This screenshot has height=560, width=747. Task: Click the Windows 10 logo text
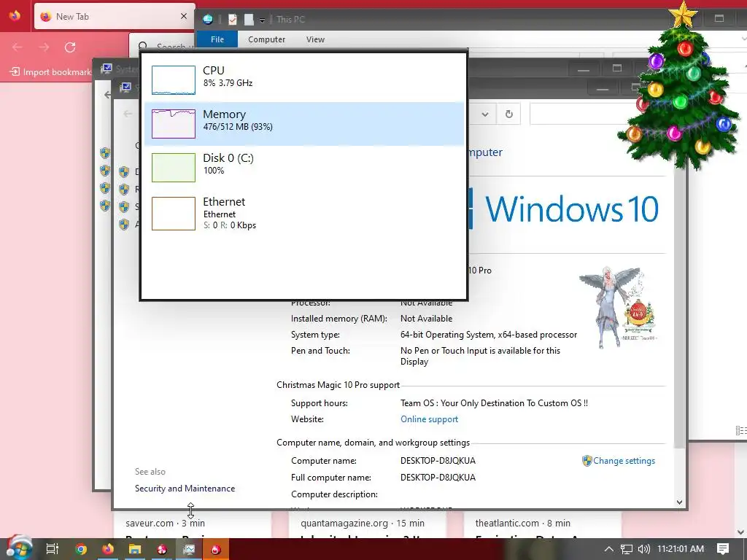572,209
